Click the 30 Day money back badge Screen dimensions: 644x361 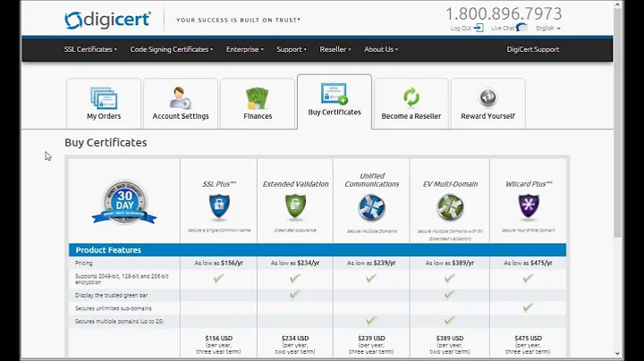click(x=124, y=202)
